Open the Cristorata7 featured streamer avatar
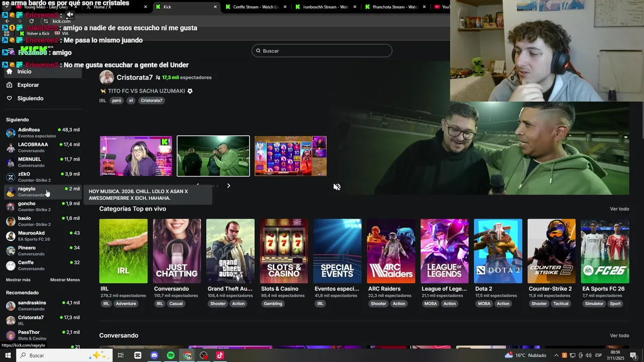644x362 pixels. [x=107, y=77]
